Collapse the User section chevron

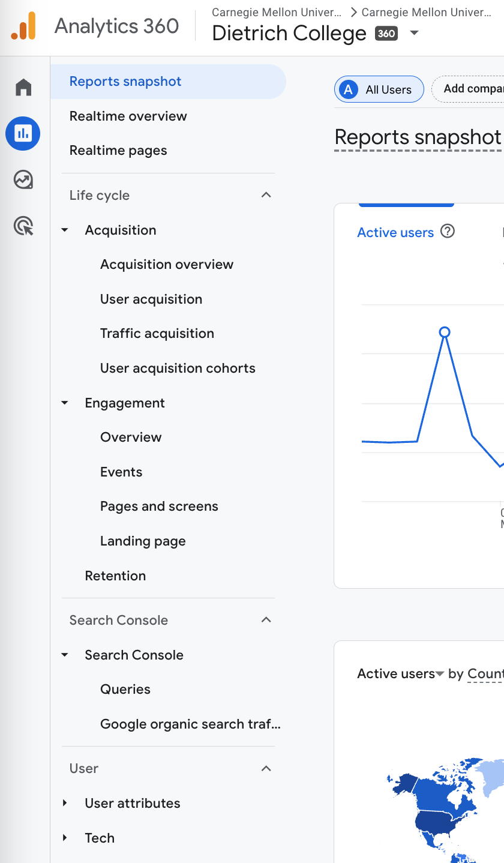click(266, 768)
